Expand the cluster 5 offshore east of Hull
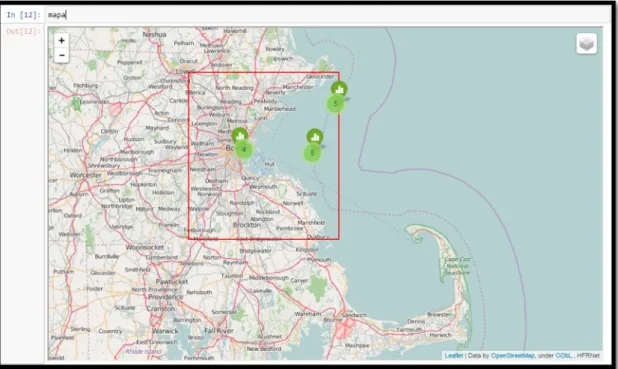Screen dimensions: 618x369 click(312, 153)
